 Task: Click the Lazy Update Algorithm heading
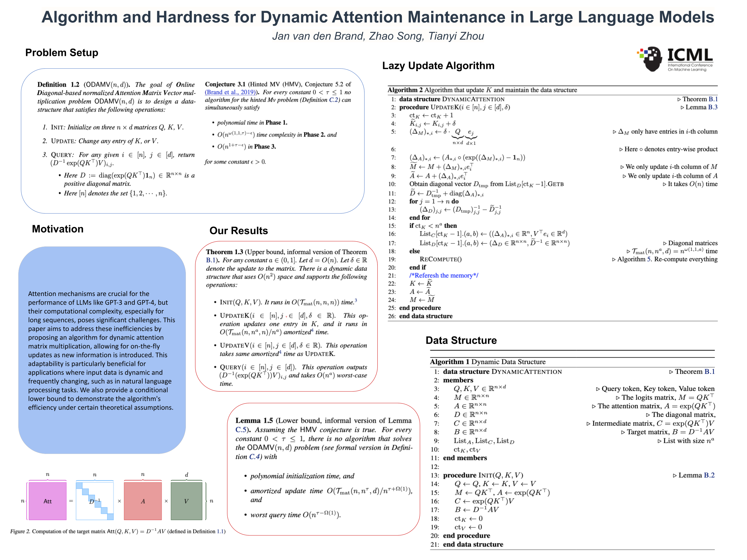438,65
